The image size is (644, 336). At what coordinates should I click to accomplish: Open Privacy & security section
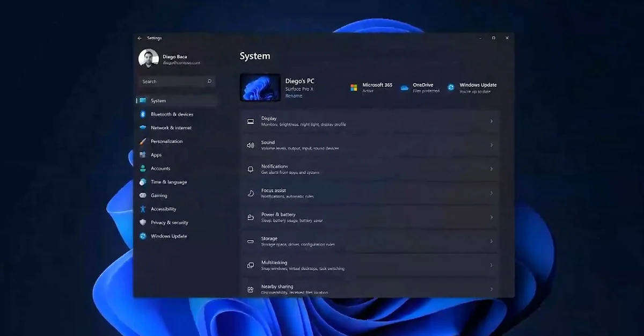(177, 222)
